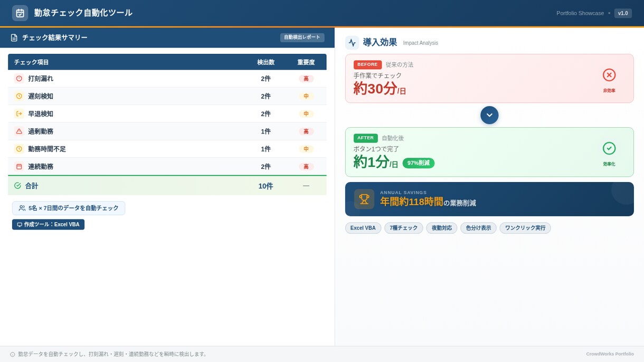This screenshot has height=362, width=644.
Task: Click the users icon in the 5名 × 7日間 badge
Action: point(22,208)
